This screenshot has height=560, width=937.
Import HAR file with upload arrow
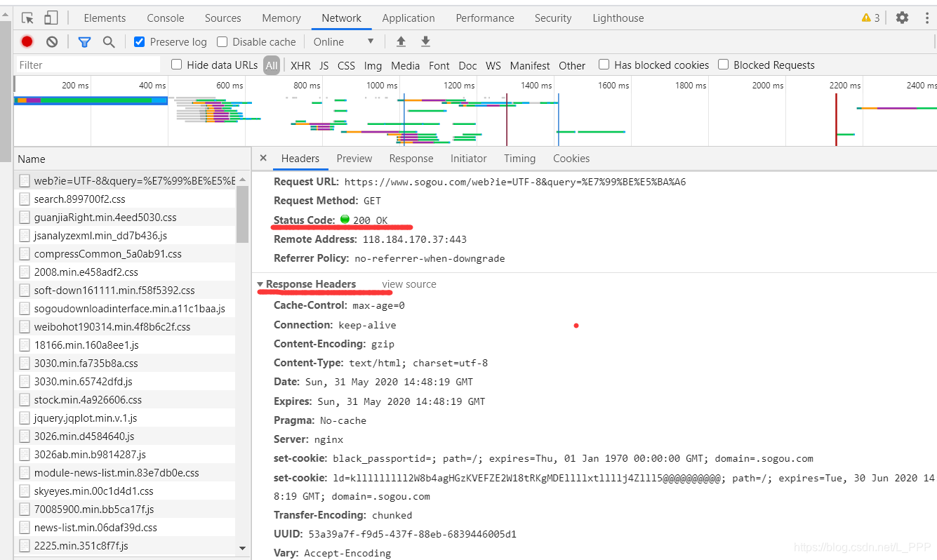pos(401,42)
